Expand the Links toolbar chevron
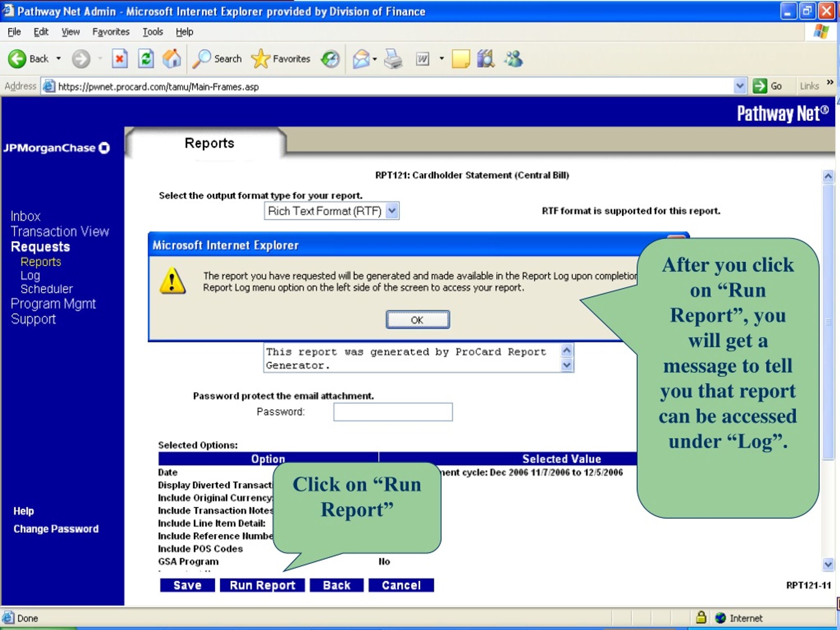This screenshot has height=630, width=840. pyautogui.click(x=830, y=82)
